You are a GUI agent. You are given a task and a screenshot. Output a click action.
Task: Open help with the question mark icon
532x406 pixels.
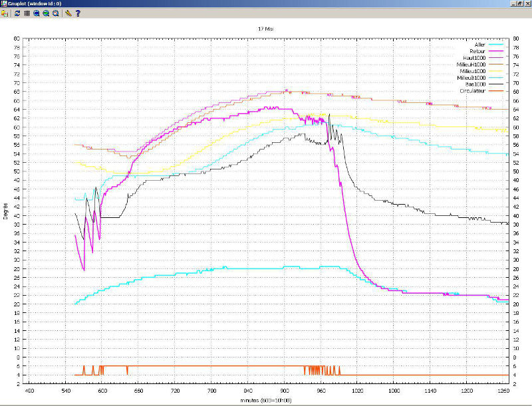click(x=78, y=13)
